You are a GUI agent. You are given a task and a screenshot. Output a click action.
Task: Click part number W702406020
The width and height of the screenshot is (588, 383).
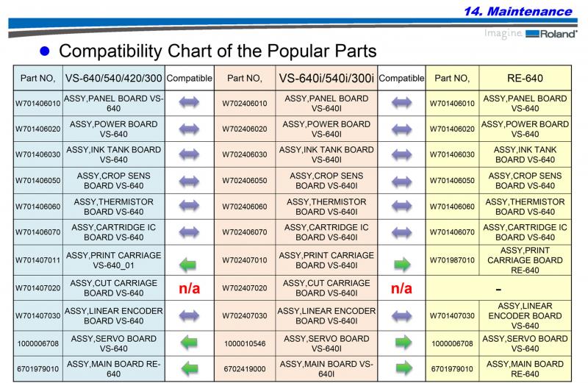click(x=245, y=129)
